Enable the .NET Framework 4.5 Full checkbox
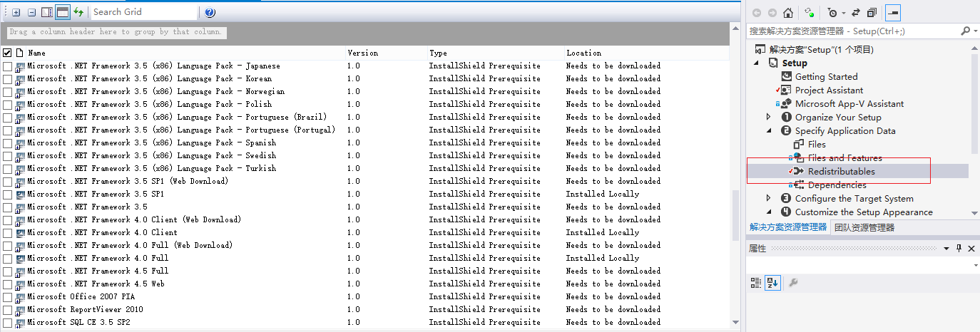The image size is (980, 332). (8, 271)
